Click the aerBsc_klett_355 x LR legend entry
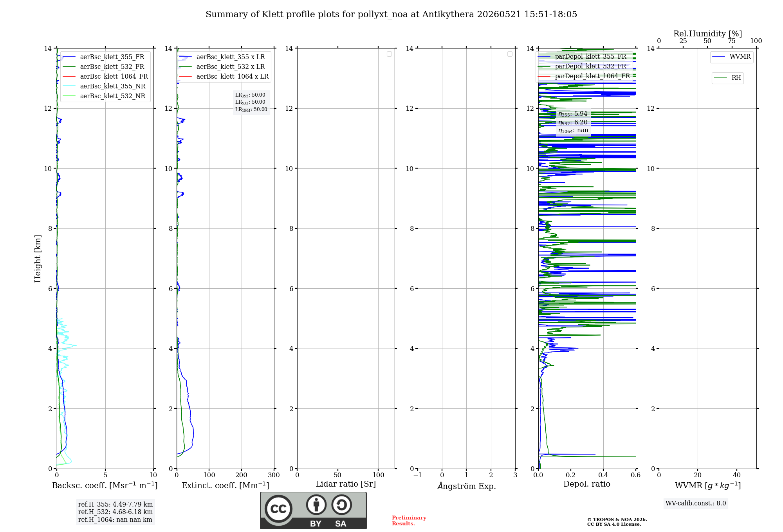 (x=222, y=57)
